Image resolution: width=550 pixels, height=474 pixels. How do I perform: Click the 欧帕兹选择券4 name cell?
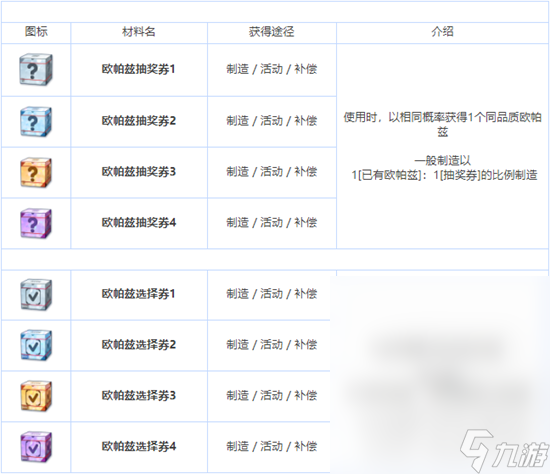(139, 446)
